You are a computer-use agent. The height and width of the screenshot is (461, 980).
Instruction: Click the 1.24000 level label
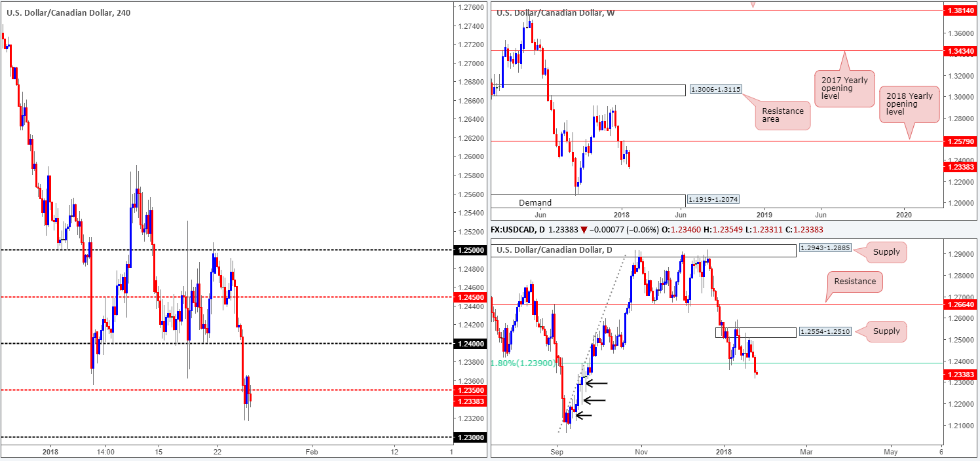click(x=470, y=343)
